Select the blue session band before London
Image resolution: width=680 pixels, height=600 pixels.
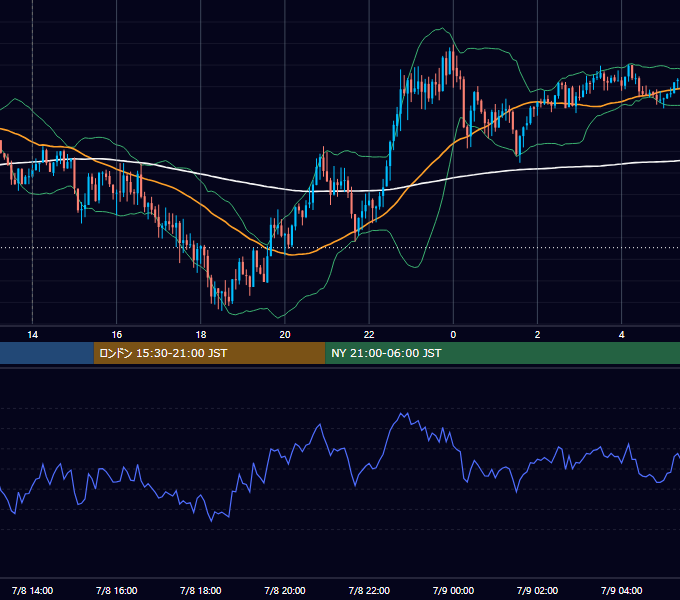point(47,353)
